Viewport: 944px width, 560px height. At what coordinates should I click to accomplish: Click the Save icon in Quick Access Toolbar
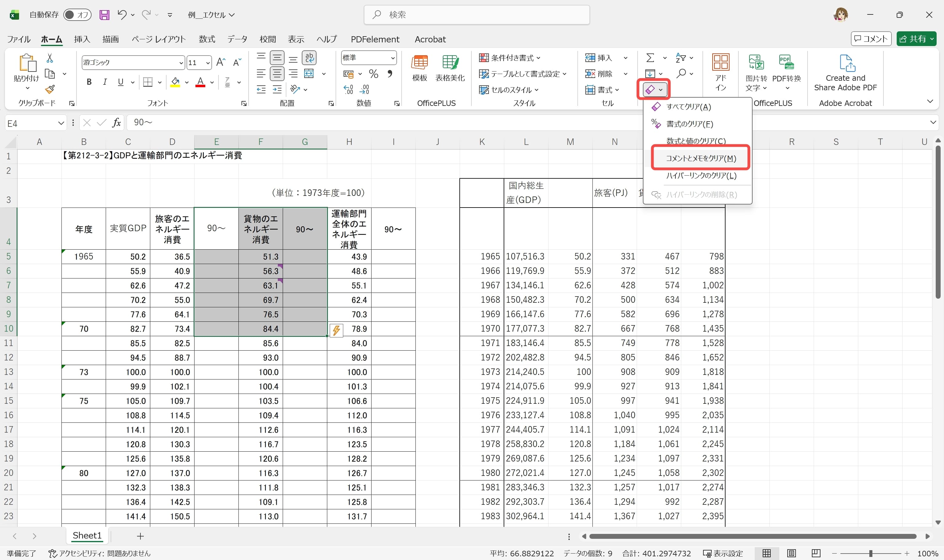[x=104, y=15]
